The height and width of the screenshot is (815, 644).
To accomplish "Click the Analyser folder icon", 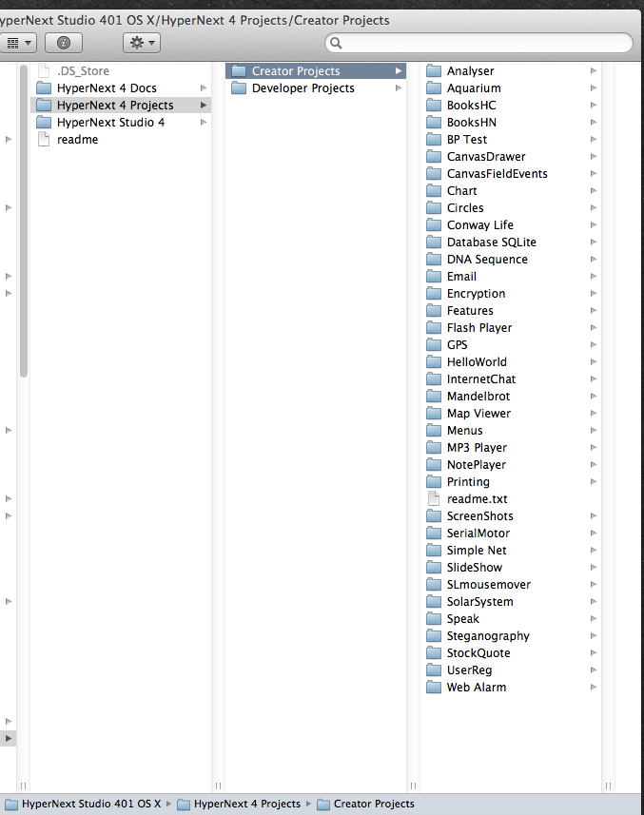I will (x=434, y=70).
